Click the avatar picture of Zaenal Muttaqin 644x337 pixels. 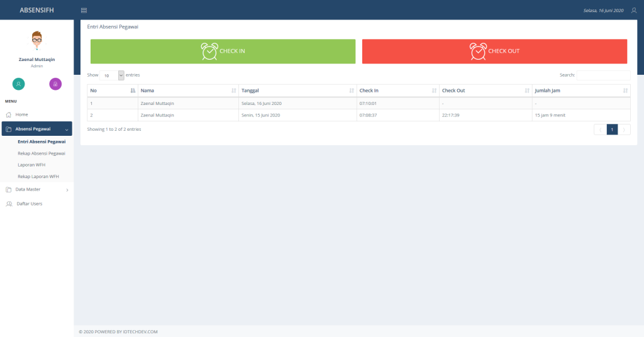pyautogui.click(x=36, y=41)
